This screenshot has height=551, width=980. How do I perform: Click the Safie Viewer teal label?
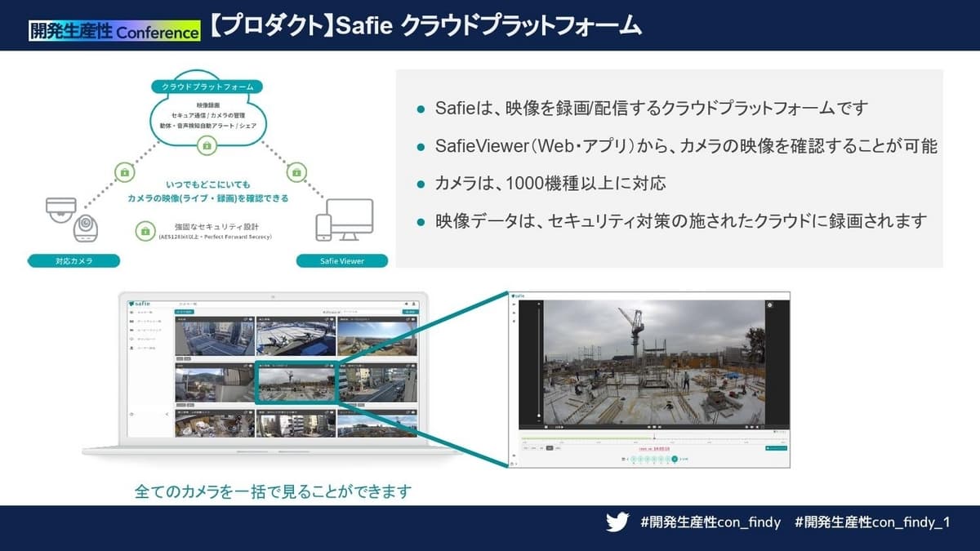(341, 261)
